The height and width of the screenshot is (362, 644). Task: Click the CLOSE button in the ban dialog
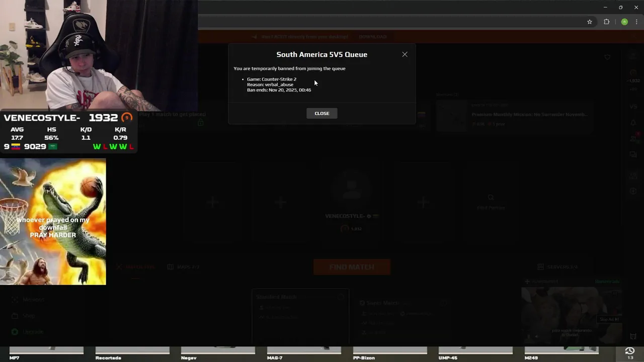click(x=322, y=113)
